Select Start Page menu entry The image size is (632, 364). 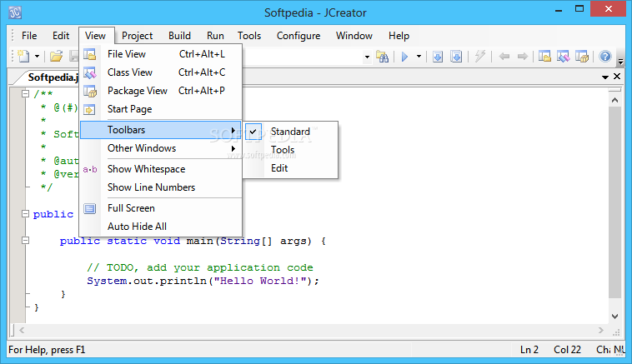pos(161,109)
